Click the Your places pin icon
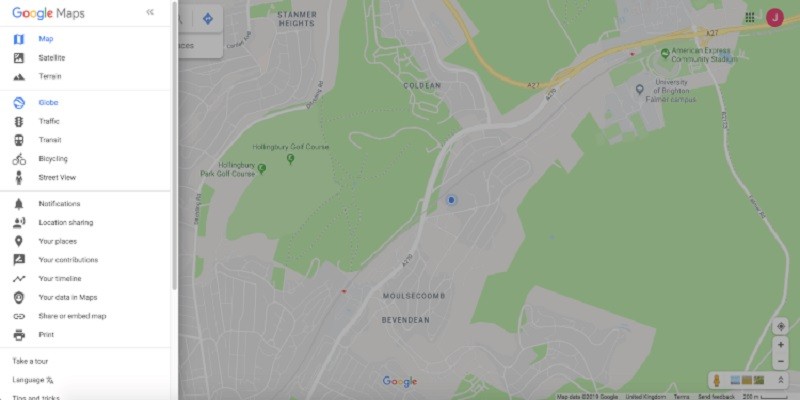 (19, 241)
